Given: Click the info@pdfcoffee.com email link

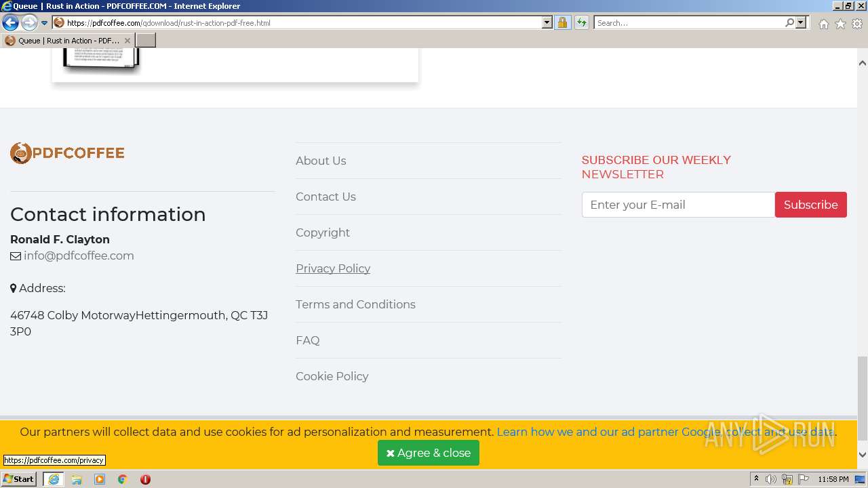Looking at the screenshot, I should pyautogui.click(x=79, y=256).
